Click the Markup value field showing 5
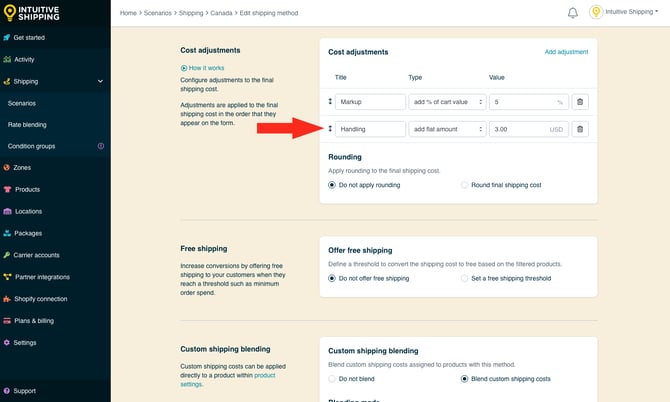The height and width of the screenshot is (402, 670). click(529, 102)
